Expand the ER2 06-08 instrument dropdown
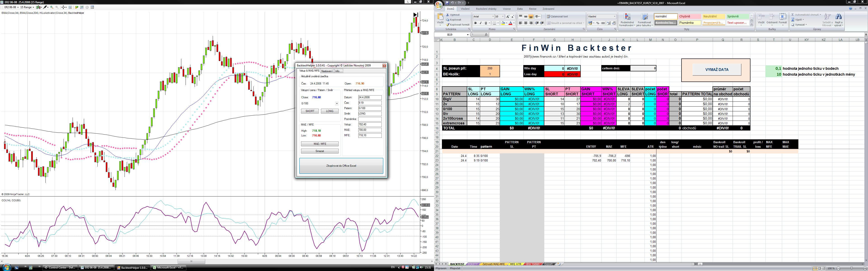This screenshot has height=271, width=868. (x=18, y=7)
